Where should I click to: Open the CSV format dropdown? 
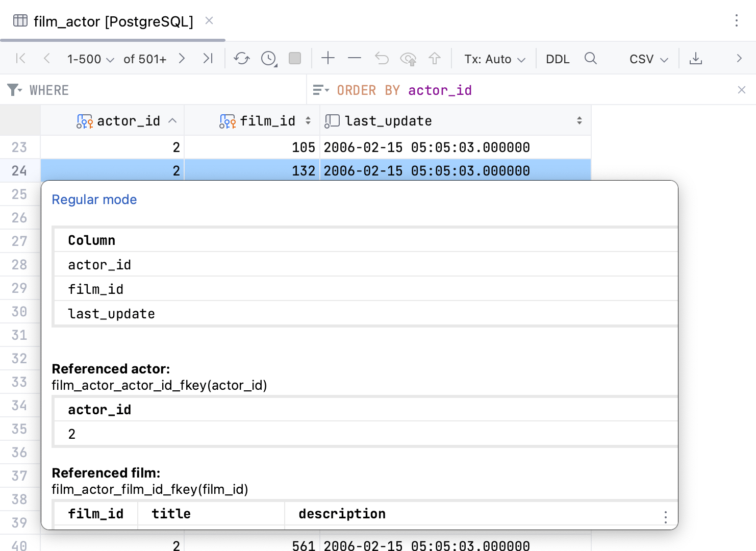(x=647, y=59)
